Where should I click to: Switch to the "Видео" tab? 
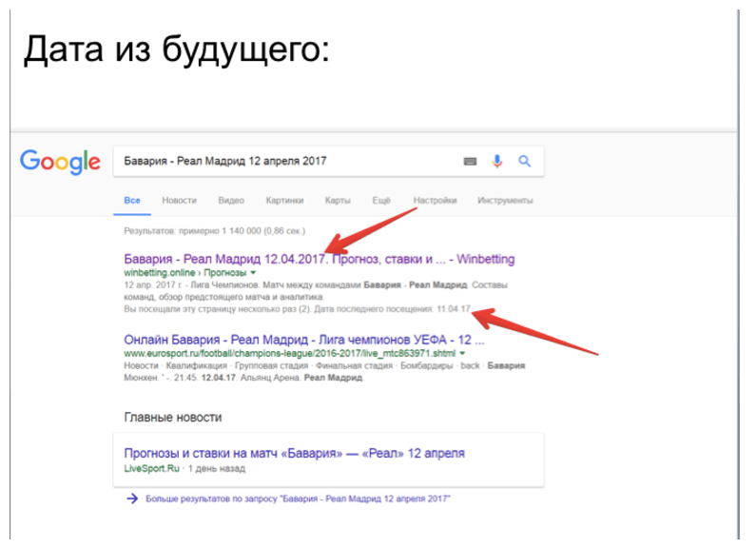231,200
